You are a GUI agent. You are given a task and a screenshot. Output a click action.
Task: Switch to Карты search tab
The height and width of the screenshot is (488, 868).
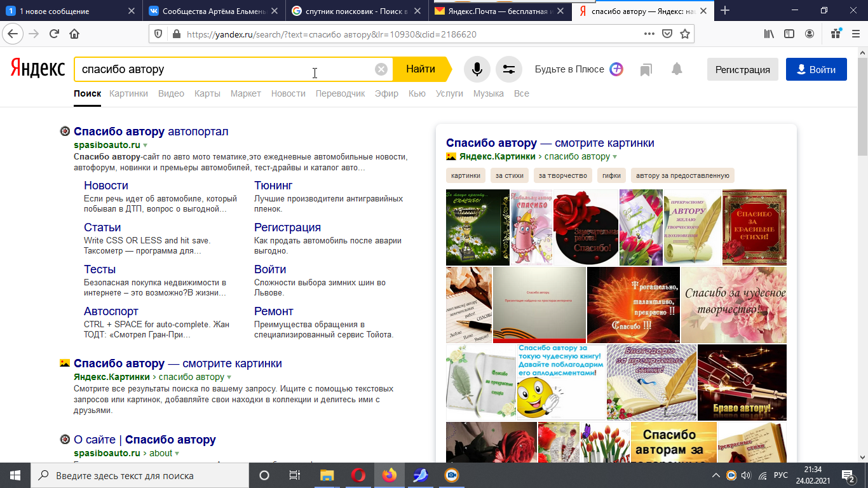click(x=207, y=93)
